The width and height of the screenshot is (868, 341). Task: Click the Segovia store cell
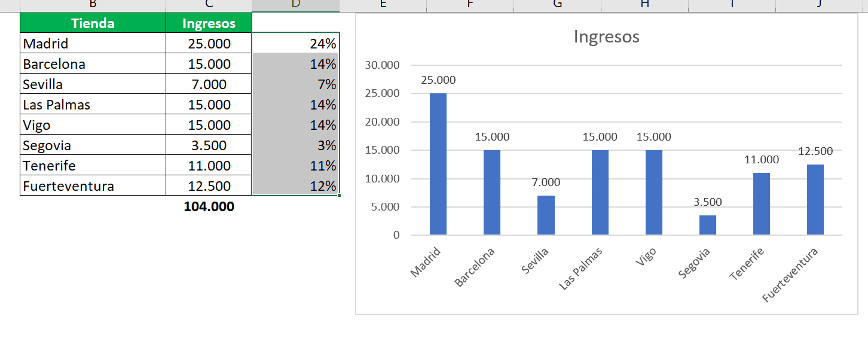93,145
